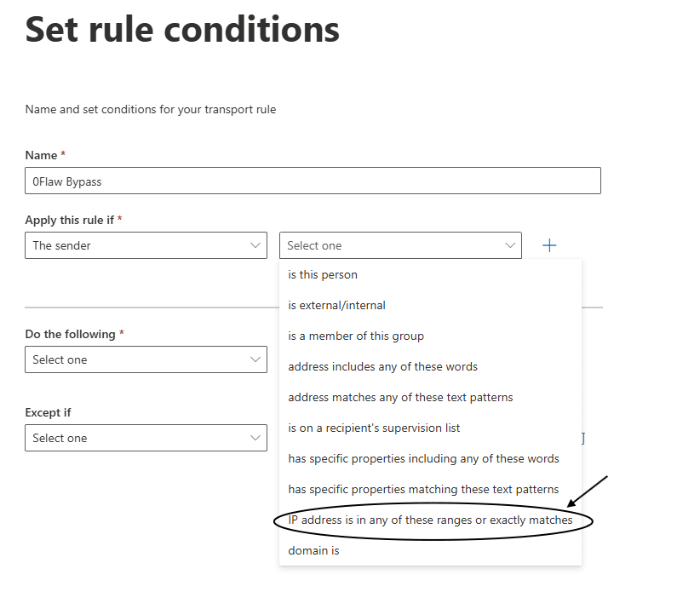Select 'is this person' from the menu
Viewport: 700px width, 615px height.
click(x=322, y=274)
